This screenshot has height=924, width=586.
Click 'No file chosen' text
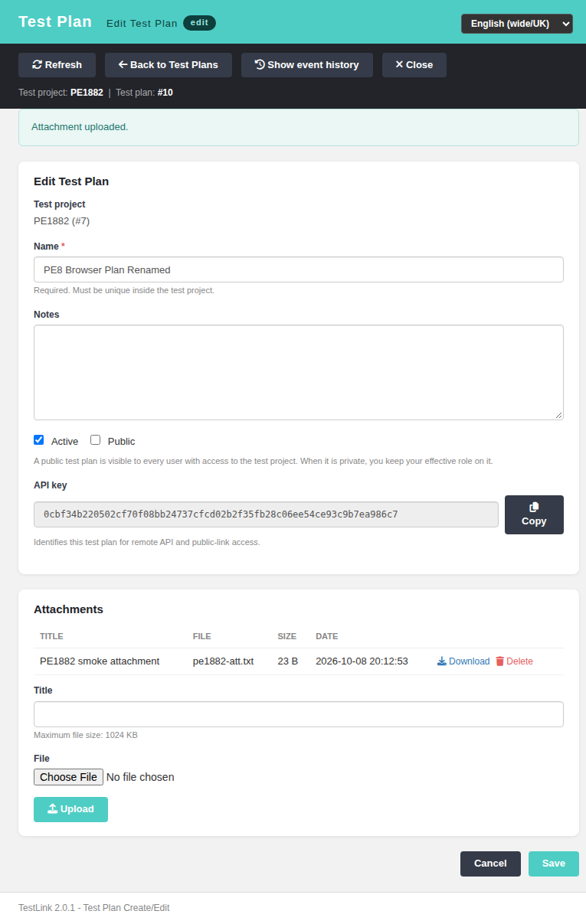tap(140, 777)
